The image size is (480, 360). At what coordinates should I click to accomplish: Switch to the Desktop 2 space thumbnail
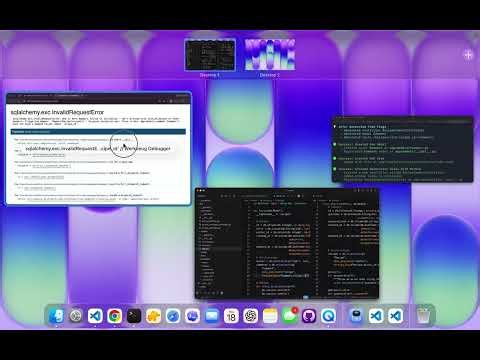270,55
